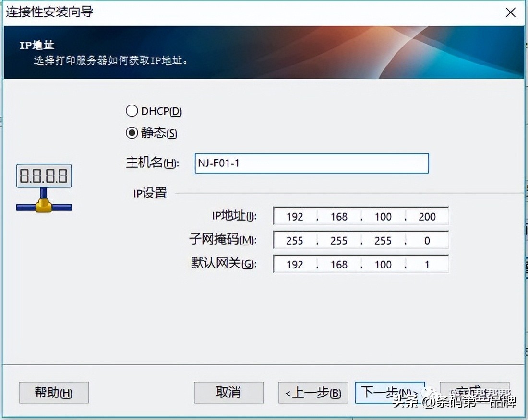Screen dimensions: 528x420
Task: Click the second IP address octet showing 168
Action: pos(339,216)
